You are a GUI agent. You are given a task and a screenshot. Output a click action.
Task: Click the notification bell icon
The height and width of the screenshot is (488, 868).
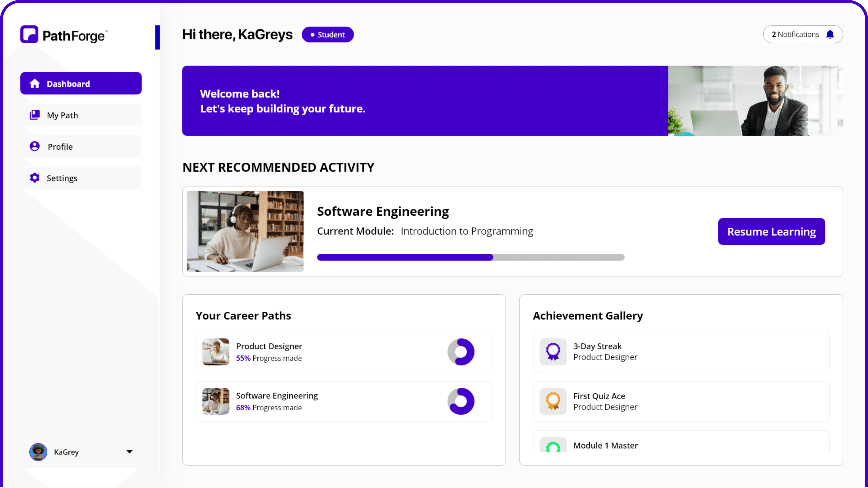point(830,34)
